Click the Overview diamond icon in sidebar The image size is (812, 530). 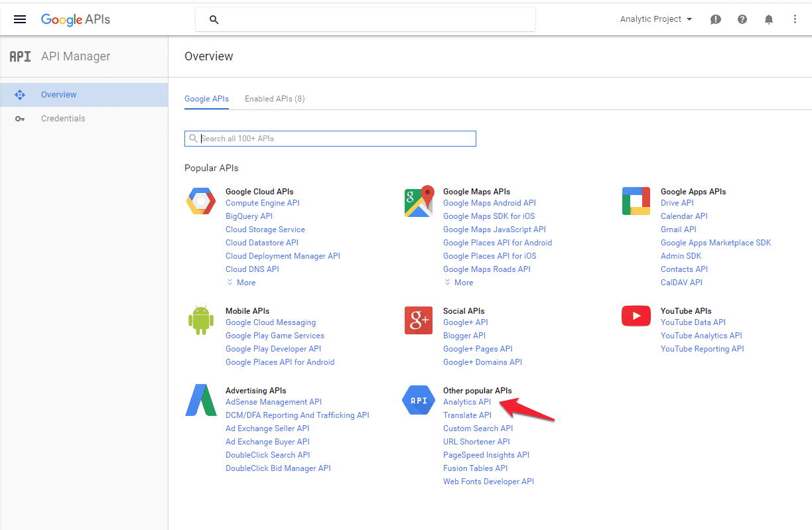(x=20, y=95)
